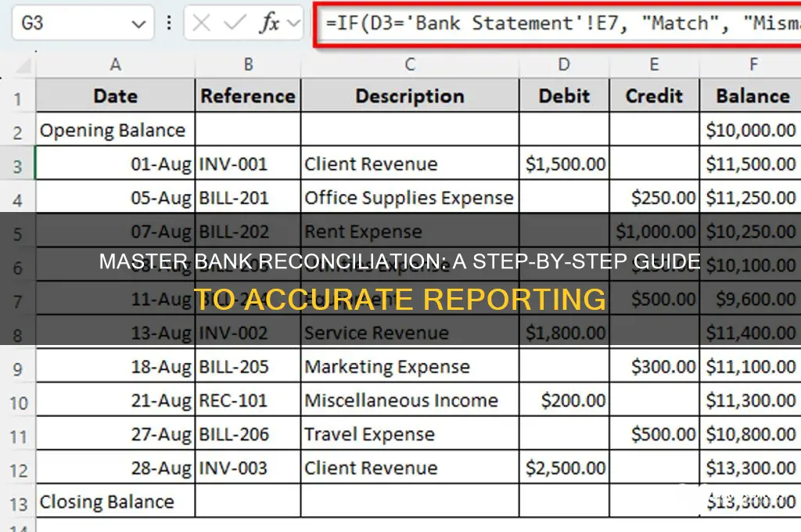The height and width of the screenshot is (532, 801).
Task: Select the $11,500.00 balance cell
Action: [x=751, y=164]
